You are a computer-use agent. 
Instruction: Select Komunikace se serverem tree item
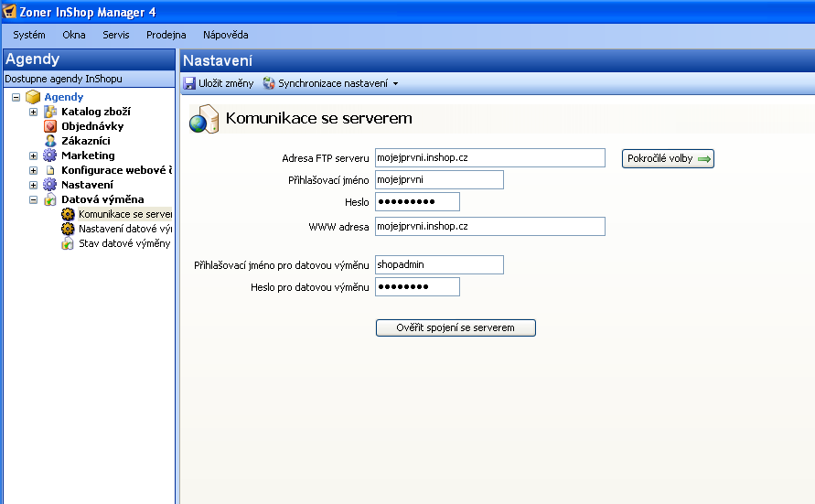pos(125,214)
